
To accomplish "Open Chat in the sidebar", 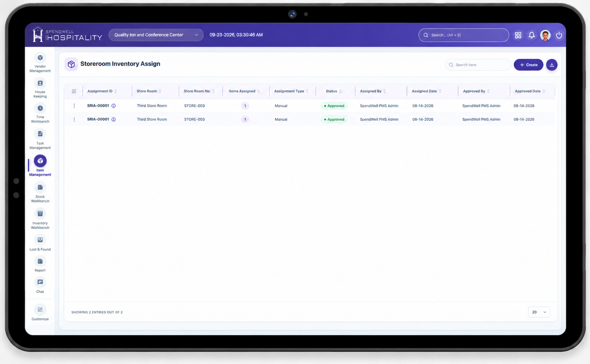I will [40, 286].
